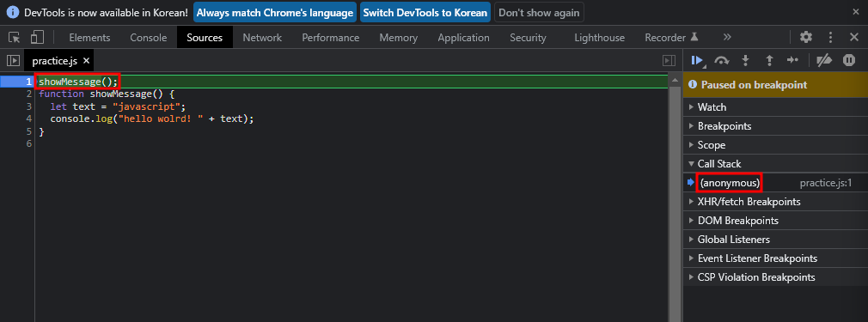This screenshot has height=322, width=868.
Task: Step over next function call
Action: click(x=721, y=60)
